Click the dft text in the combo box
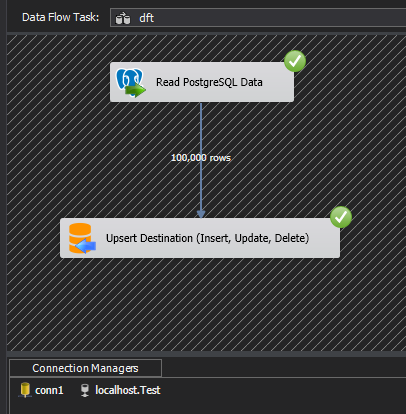The image size is (406, 414). (146, 18)
